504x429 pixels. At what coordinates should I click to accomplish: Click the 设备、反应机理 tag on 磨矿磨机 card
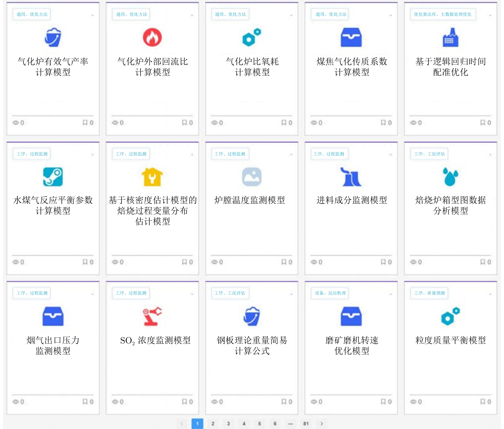coord(330,293)
